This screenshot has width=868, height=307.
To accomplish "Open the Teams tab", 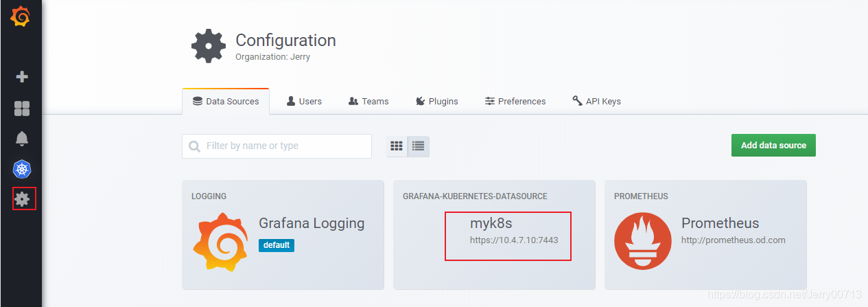I will click(x=368, y=101).
